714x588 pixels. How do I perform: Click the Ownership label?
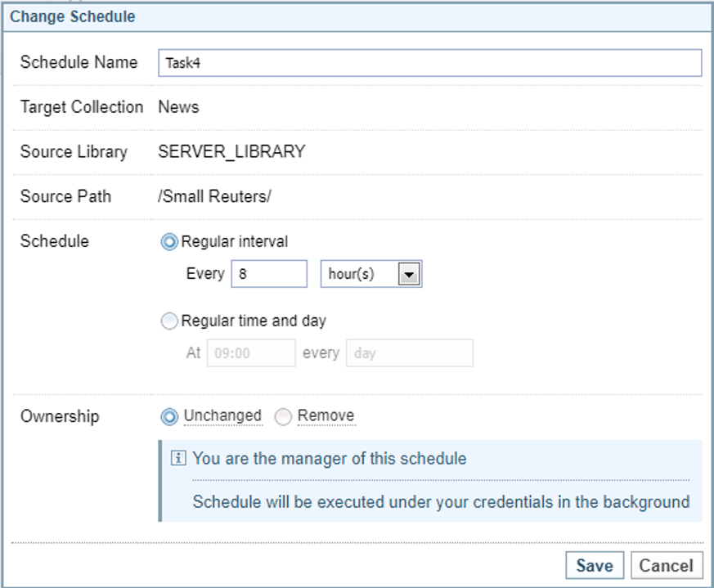[x=60, y=416]
